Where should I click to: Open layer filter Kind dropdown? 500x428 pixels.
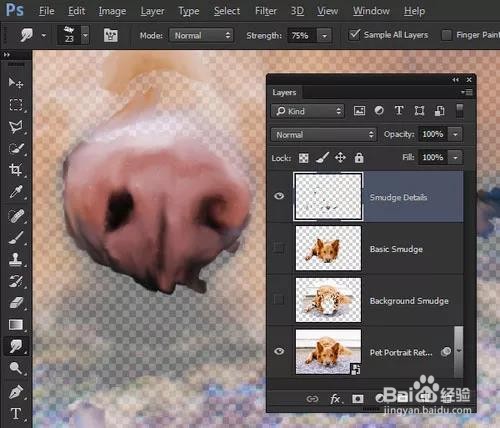click(307, 111)
